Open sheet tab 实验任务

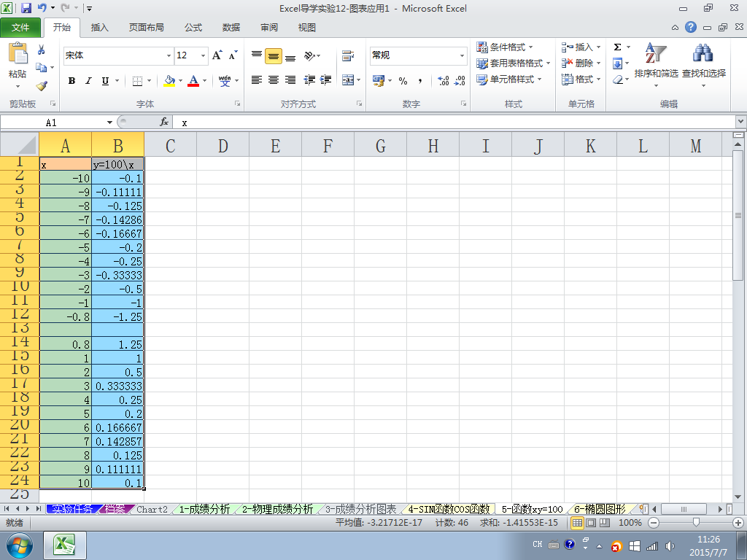(x=72, y=509)
